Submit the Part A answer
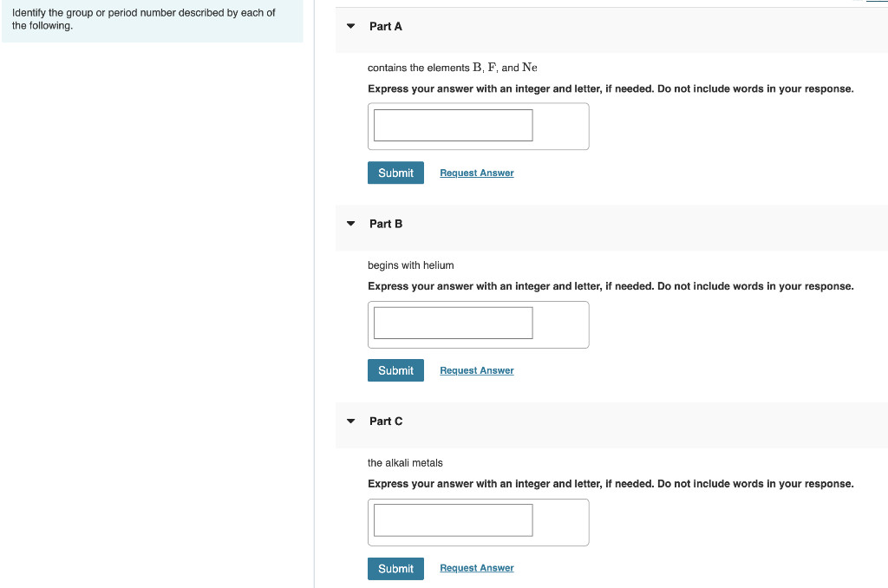Viewport: 888px width, 588px height. (395, 173)
